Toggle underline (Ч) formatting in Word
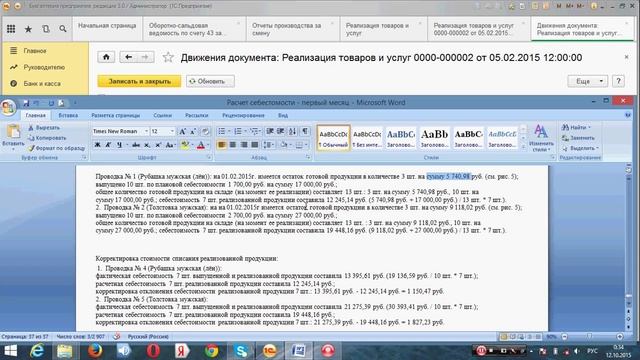Viewport: 640px width, 360px height. pos(119,145)
